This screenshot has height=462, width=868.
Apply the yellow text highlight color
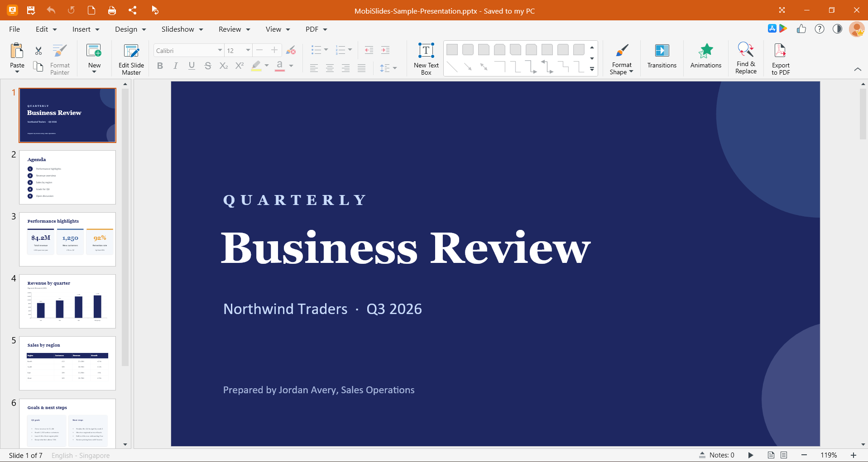256,66
